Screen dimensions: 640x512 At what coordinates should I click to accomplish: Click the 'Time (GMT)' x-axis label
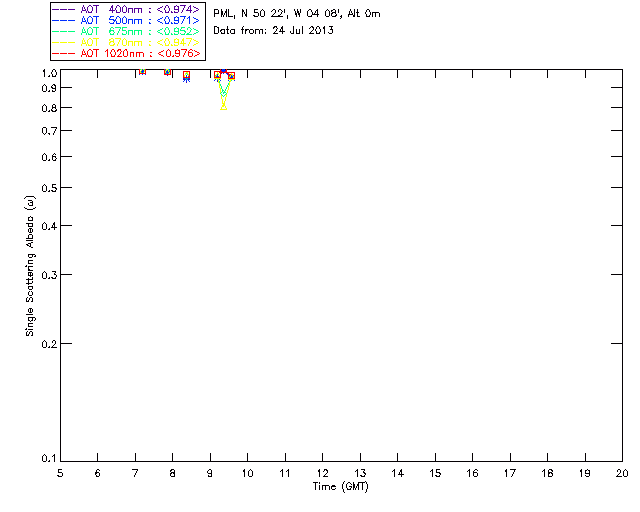click(340, 487)
